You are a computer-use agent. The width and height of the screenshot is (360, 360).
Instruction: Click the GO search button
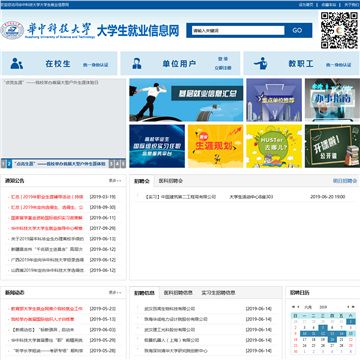pyautogui.click(x=297, y=30)
